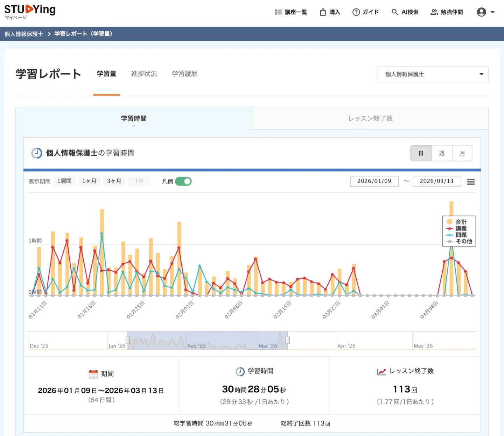The height and width of the screenshot is (436, 504).
Task: Click end date field 2026/03/13
Action: click(436, 181)
